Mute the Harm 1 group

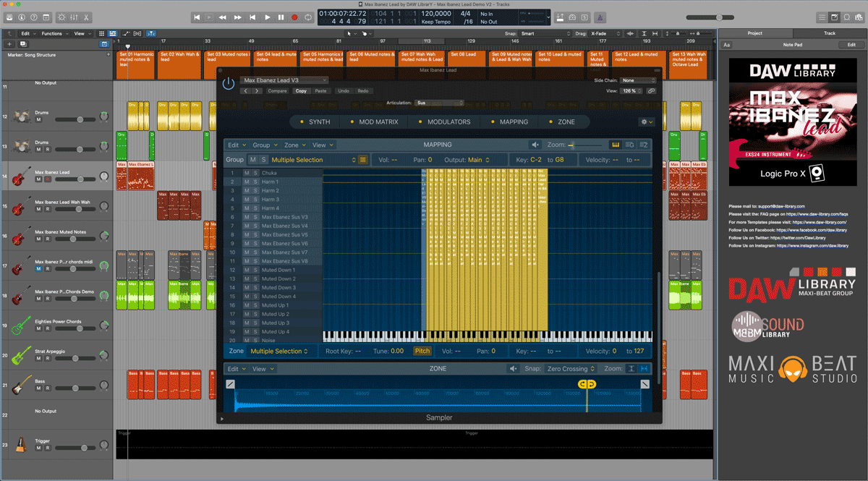tap(247, 182)
